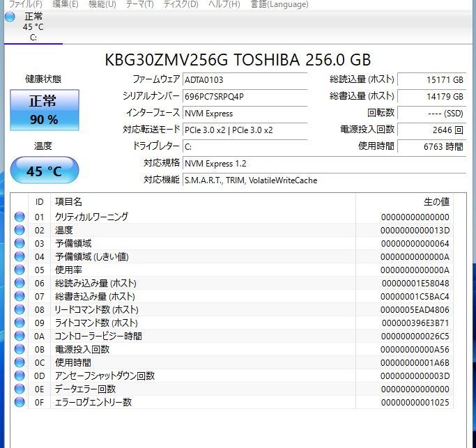Open the テーマ(T) menu
The width and height of the screenshot is (476, 448).
[140, 4]
